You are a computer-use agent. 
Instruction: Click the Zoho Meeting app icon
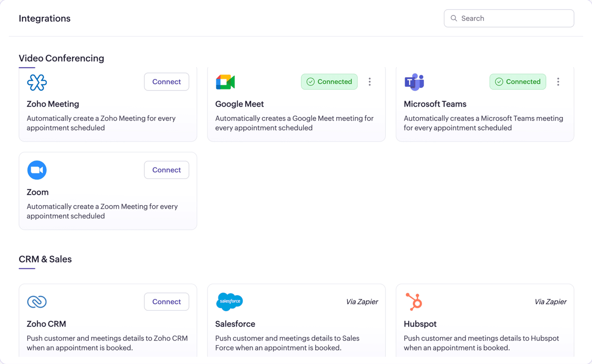point(37,82)
